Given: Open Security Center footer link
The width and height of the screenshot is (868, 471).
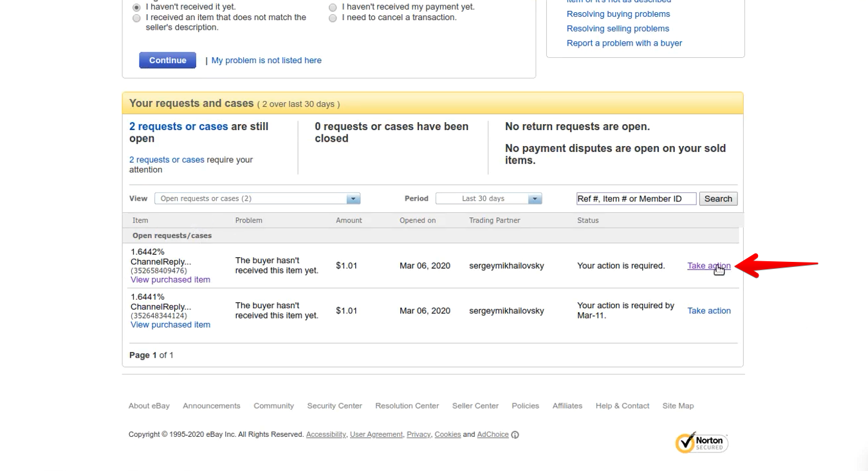Looking at the screenshot, I should click(x=335, y=406).
